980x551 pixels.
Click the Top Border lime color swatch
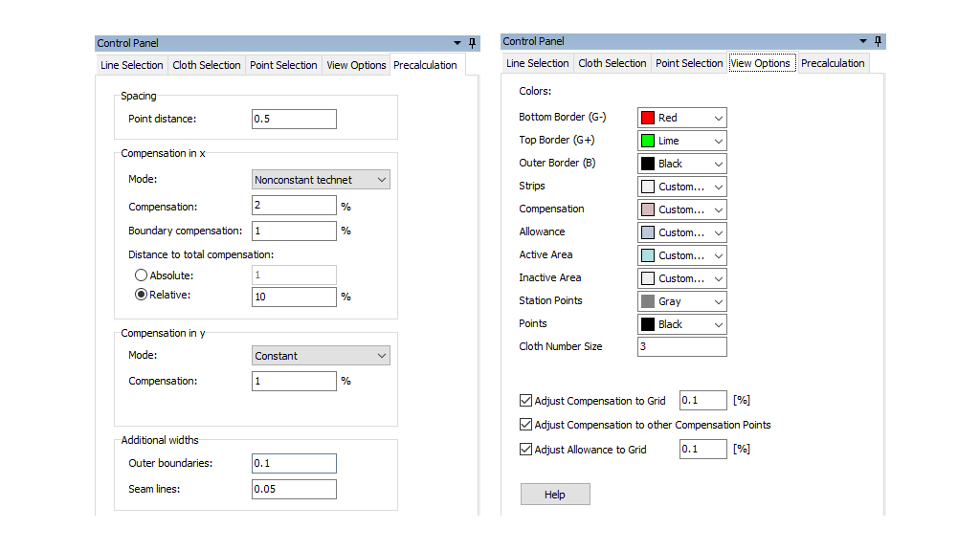click(648, 141)
